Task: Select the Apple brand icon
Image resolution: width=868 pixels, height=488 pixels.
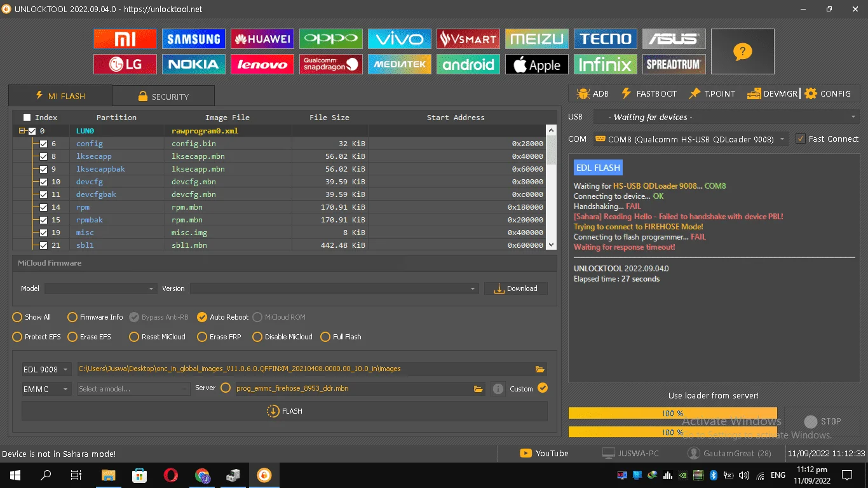Action: click(x=537, y=64)
